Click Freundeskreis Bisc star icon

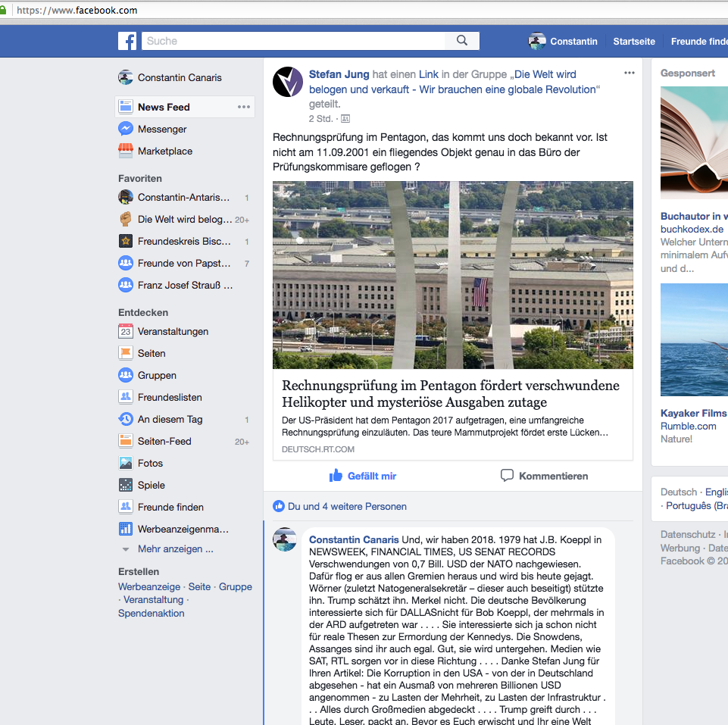tap(125, 241)
